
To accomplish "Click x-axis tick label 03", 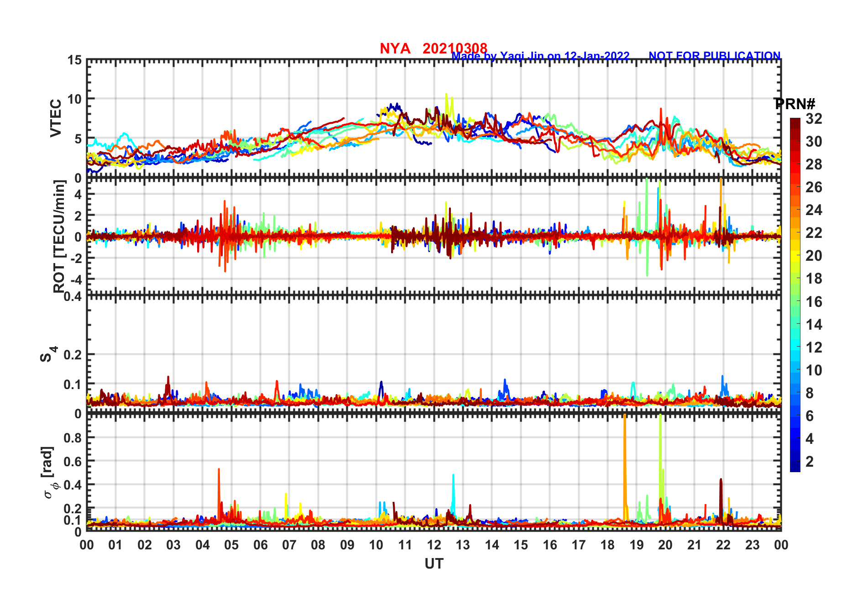I will [x=173, y=545].
